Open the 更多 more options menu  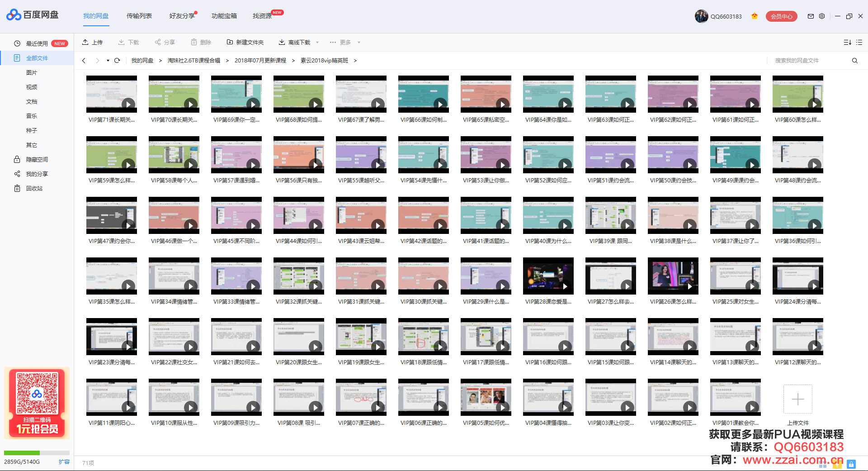click(340, 42)
